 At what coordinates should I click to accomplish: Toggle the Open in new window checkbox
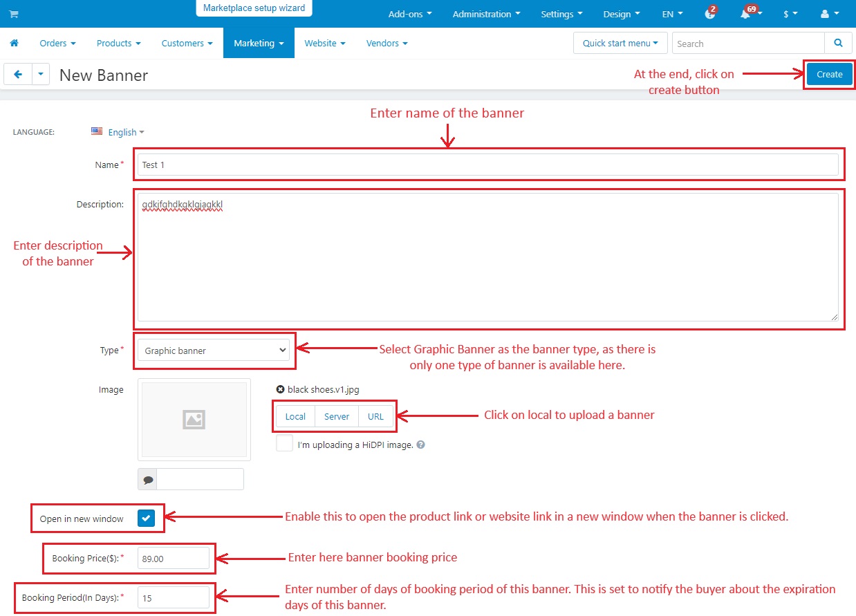(x=146, y=519)
